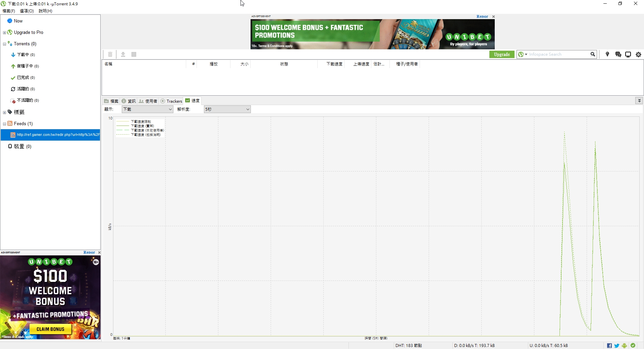The width and height of the screenshot is (644, 349).
Task: Select 裝置 (0) devices item
Action: pos(22,146)
